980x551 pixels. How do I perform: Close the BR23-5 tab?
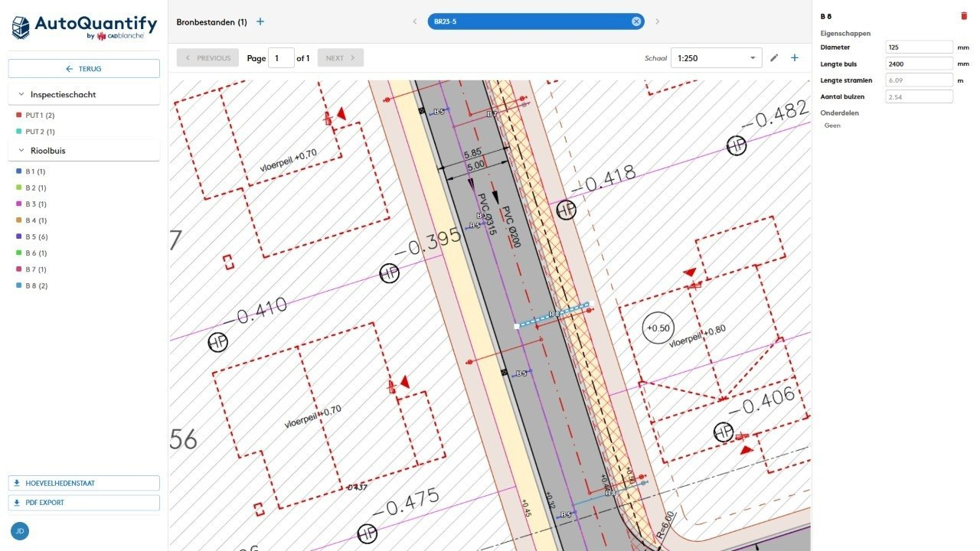pyautogui.click(x=635, y=21)
